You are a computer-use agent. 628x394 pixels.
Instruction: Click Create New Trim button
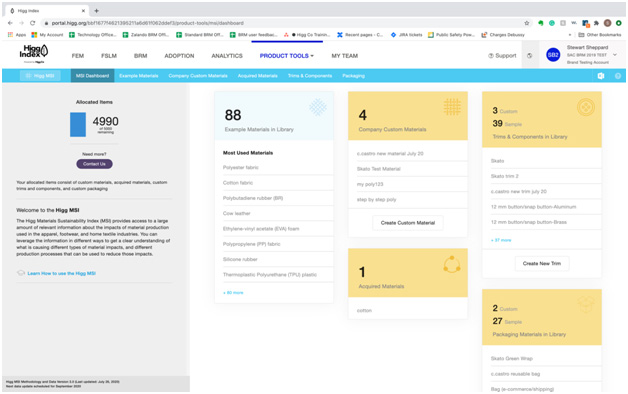[x=542, y=263]
